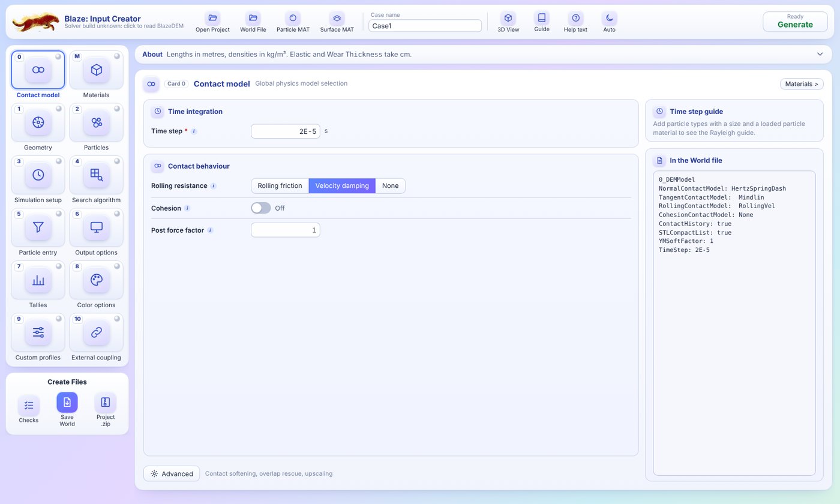The width and height of the screenshot is (840, 504).
Task: Open the Contact model card
Action: (x=38, y=70)
